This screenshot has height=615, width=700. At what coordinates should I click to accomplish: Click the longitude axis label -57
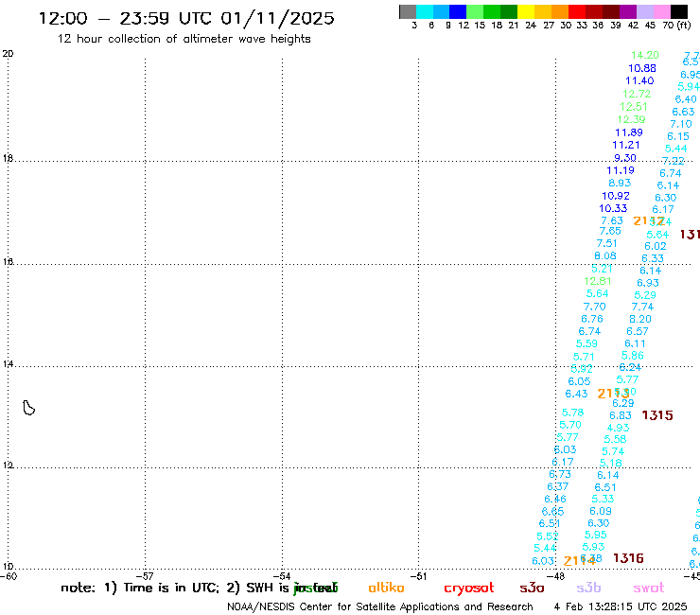(145, 576)
